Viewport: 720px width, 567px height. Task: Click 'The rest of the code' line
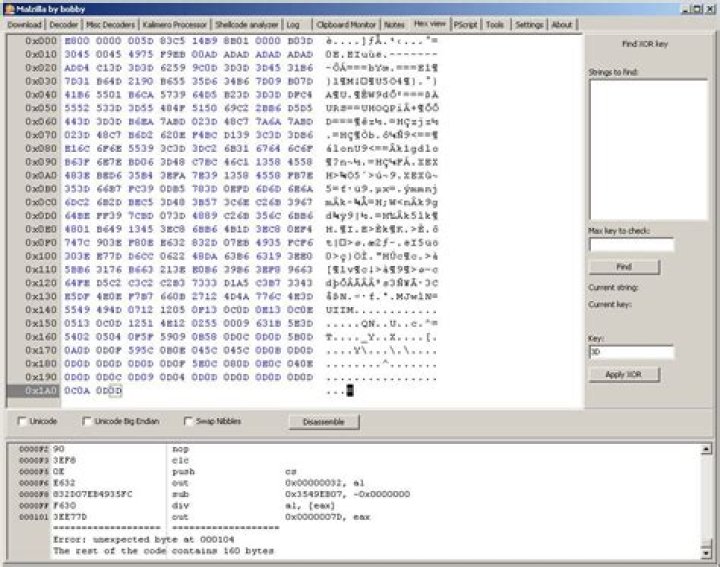[163, 551]
